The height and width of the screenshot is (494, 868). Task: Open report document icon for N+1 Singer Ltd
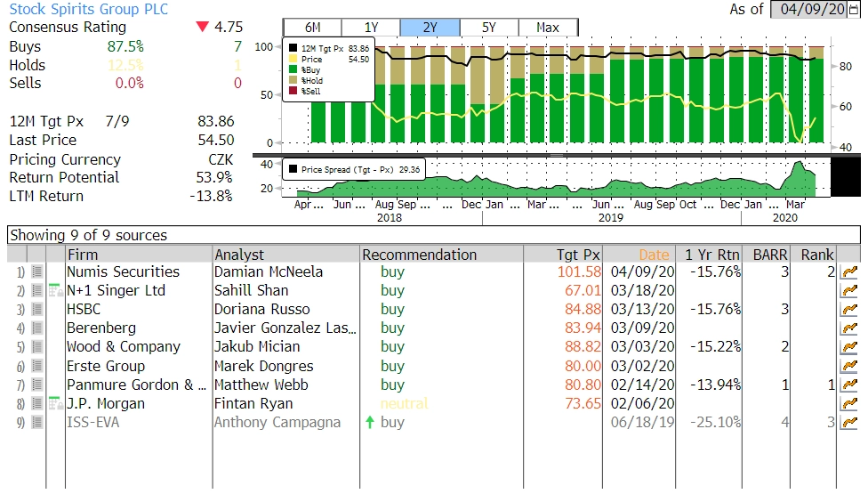37,291
